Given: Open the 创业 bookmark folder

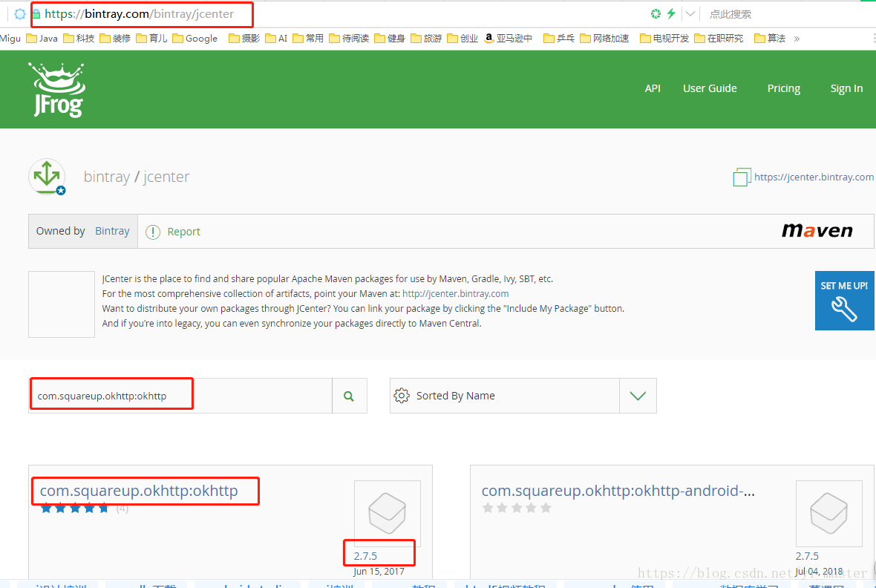Looking at the screenshot, I should click(x=463, y=38).
